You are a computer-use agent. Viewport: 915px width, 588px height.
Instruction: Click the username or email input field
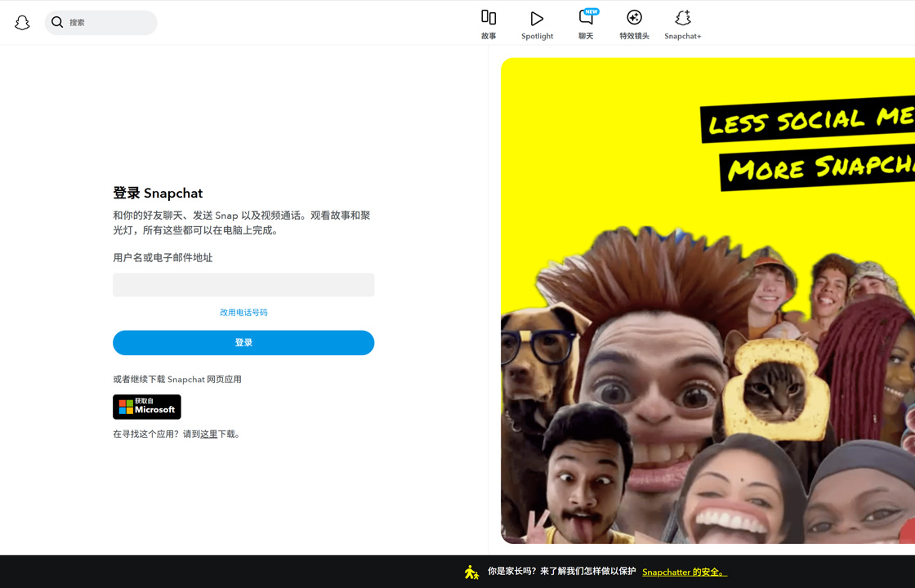(243, 285)
